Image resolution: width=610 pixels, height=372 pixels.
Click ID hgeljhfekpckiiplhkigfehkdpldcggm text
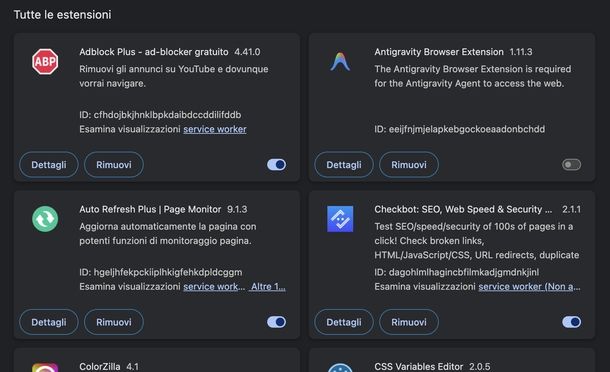[x=161, y=272]
